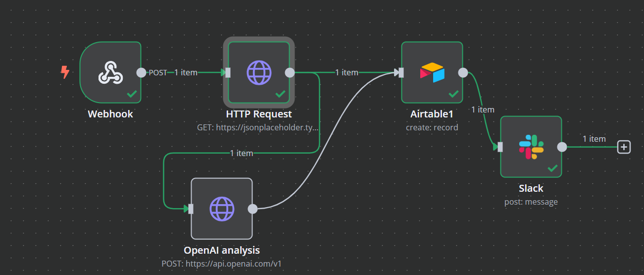Click the HTTP Request output connector dot
The height and width of the screenshot is (275, 644).
click(290, 73)
